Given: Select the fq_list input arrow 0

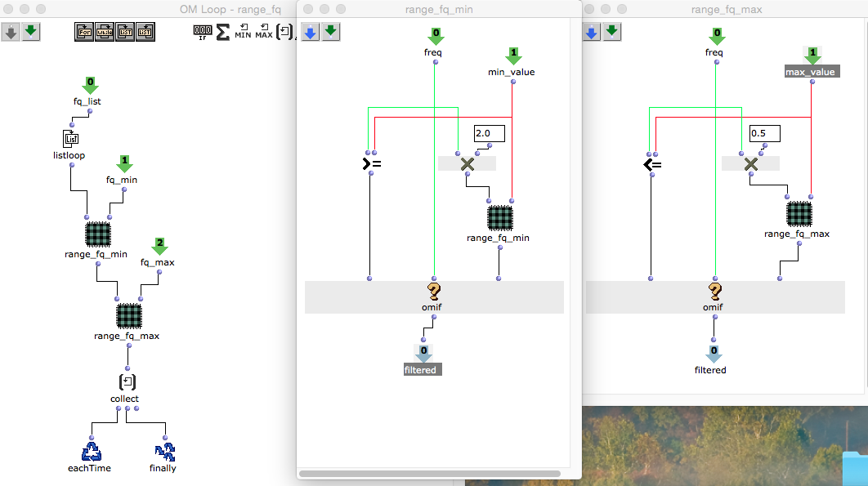Looking at the screenshot, I should click(x=90, y=85).
